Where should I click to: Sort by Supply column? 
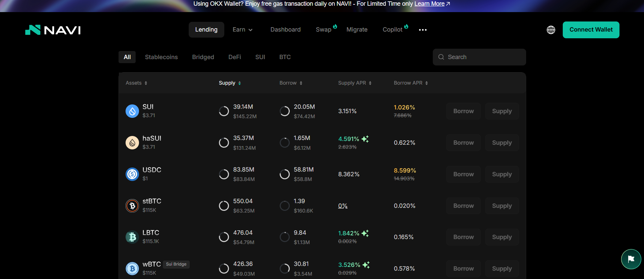pos(230,83)
